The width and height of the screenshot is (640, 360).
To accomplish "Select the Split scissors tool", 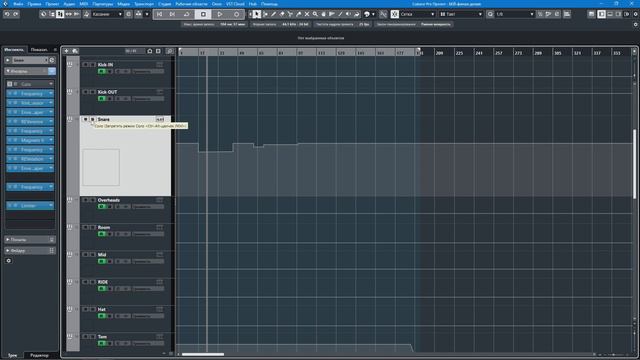I will pos(290,14).
